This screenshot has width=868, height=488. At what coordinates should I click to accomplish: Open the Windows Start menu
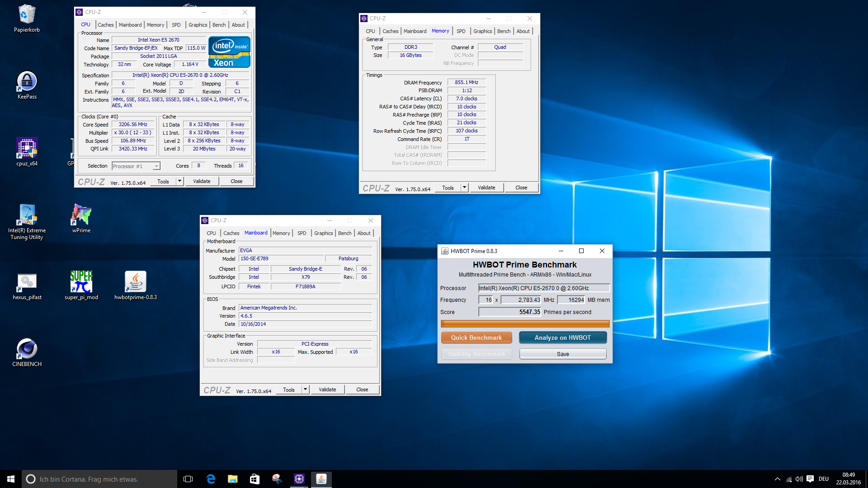point(11,479)
